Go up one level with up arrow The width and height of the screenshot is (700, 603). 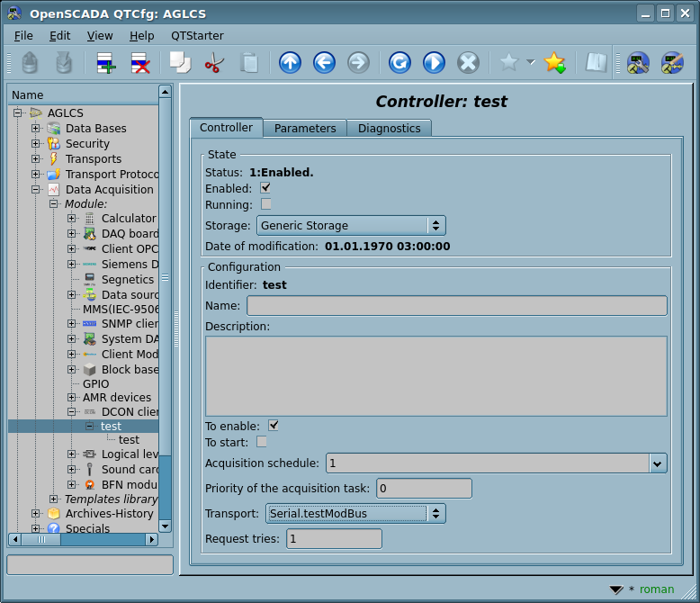coord(290,63)
